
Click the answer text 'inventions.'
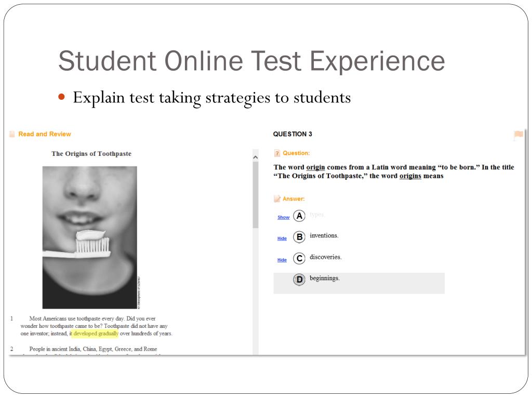[x=324, y=235]
